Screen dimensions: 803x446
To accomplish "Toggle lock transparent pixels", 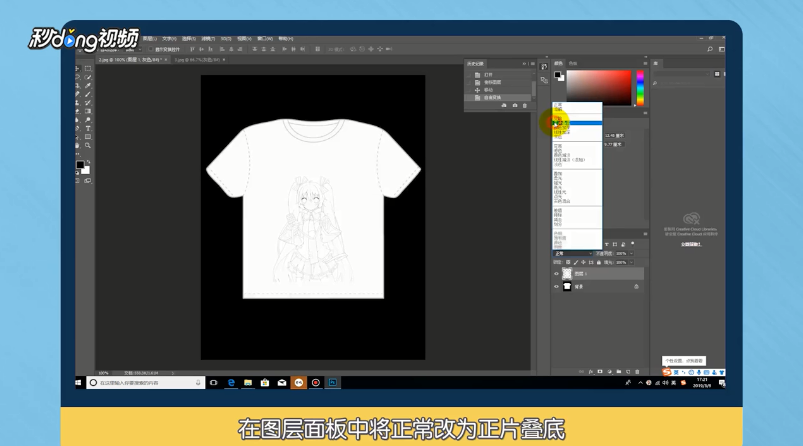I will tap(568, 262).
